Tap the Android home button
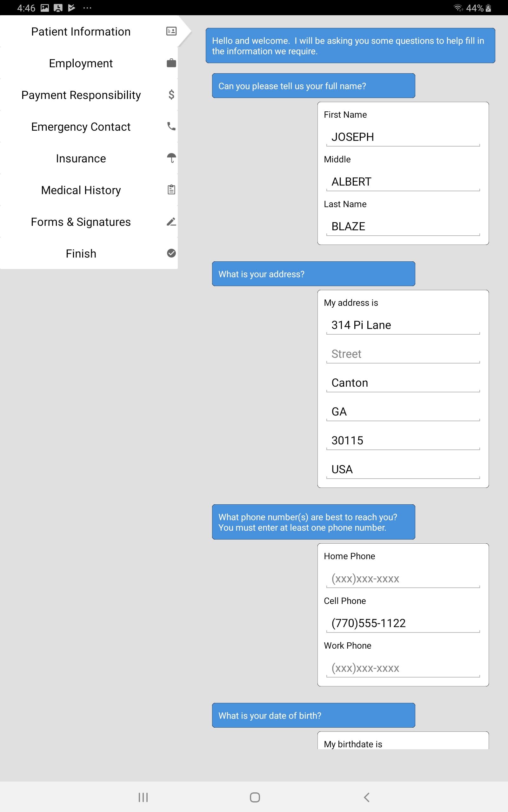 pos(255,797)
